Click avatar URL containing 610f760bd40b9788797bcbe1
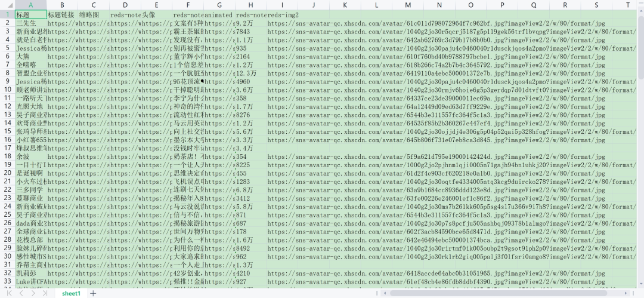The image size is (644, 298). (436, 56)
